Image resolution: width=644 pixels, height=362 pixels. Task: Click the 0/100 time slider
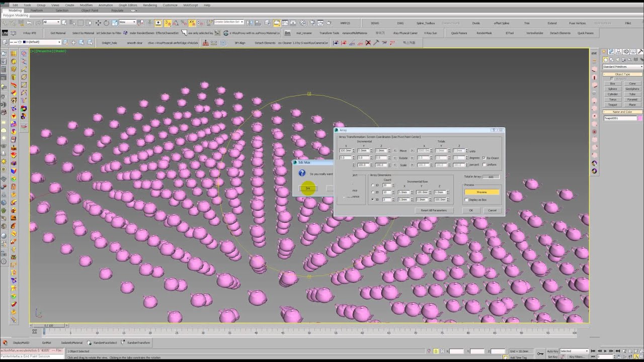coord(48,326)
